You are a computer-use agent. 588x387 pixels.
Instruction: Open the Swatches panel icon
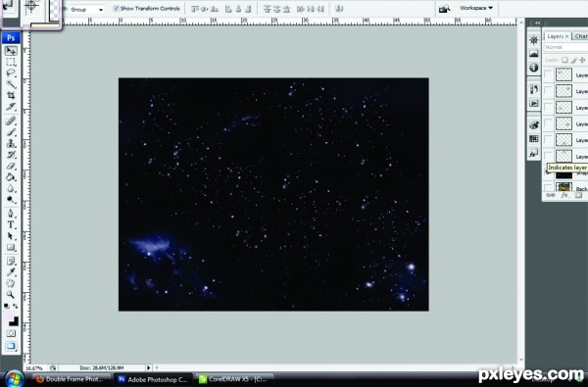point(534,139)
